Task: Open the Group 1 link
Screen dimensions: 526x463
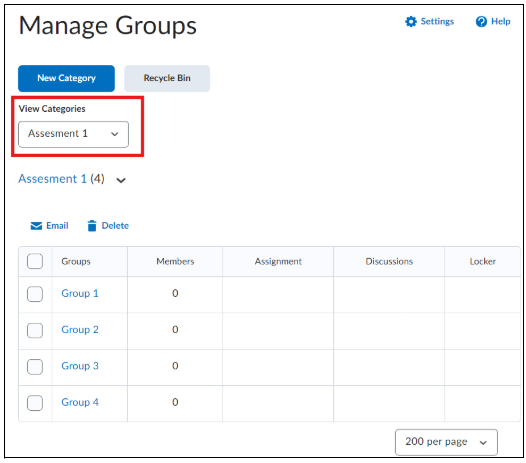Action: pyautogui.click(x=80, y=293)
